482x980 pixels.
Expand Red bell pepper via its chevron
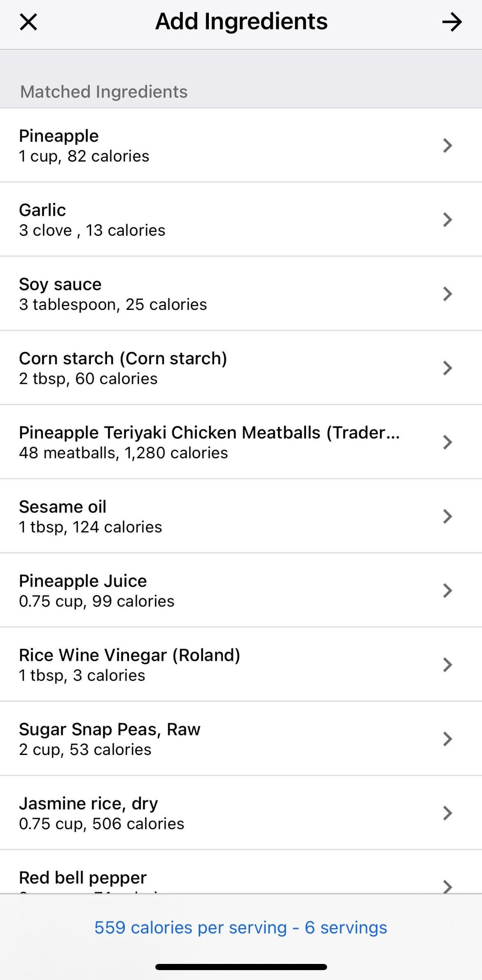(447, 884)
